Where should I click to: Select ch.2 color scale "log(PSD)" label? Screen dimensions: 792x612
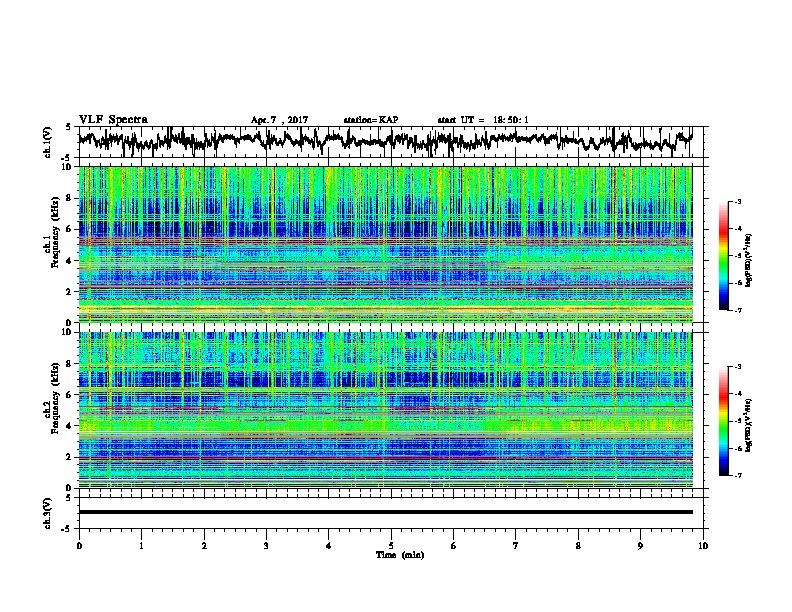click(x=749, y=424)
